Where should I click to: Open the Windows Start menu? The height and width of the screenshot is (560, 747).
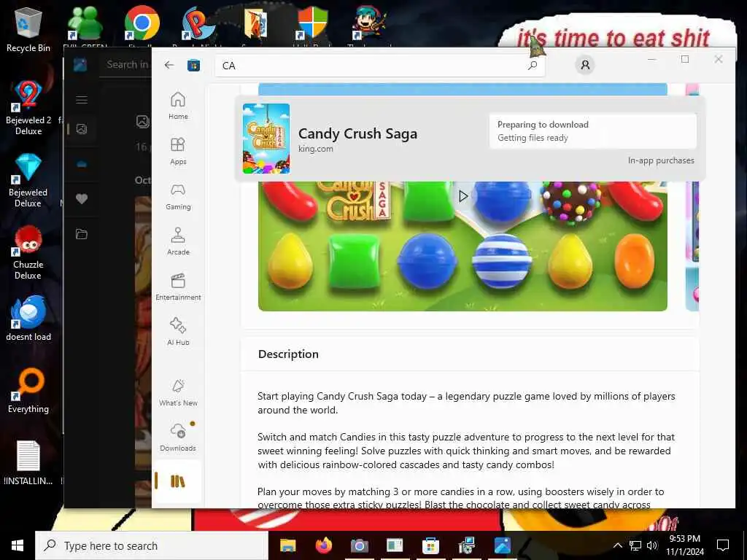click(x=18, y=545)
